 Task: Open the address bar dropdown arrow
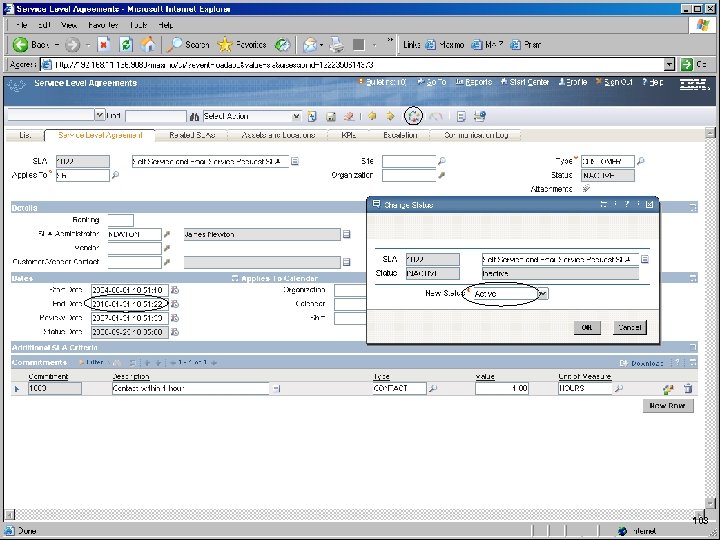669,65
